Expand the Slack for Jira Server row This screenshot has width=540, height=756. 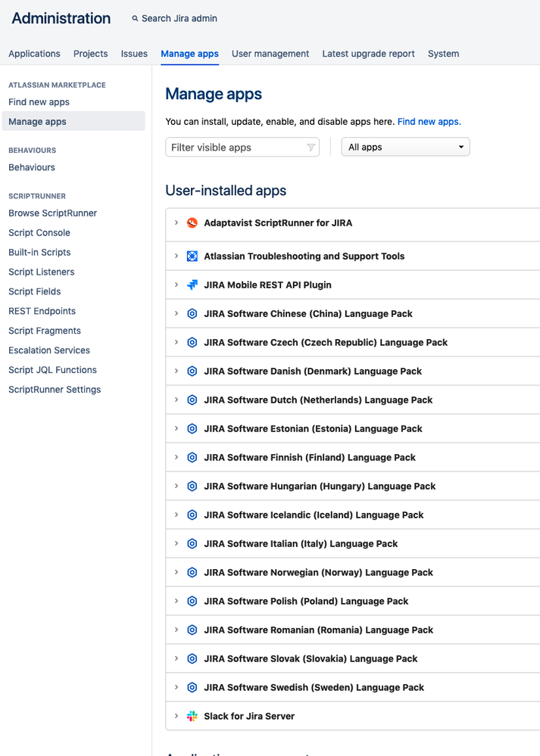tap(176, 716)
